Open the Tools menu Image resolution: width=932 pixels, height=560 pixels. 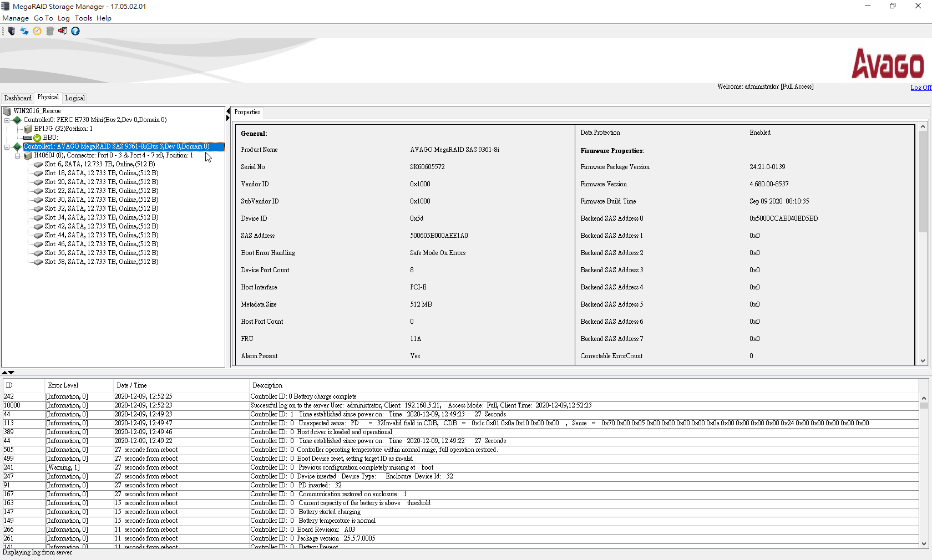tap(83, 18)
